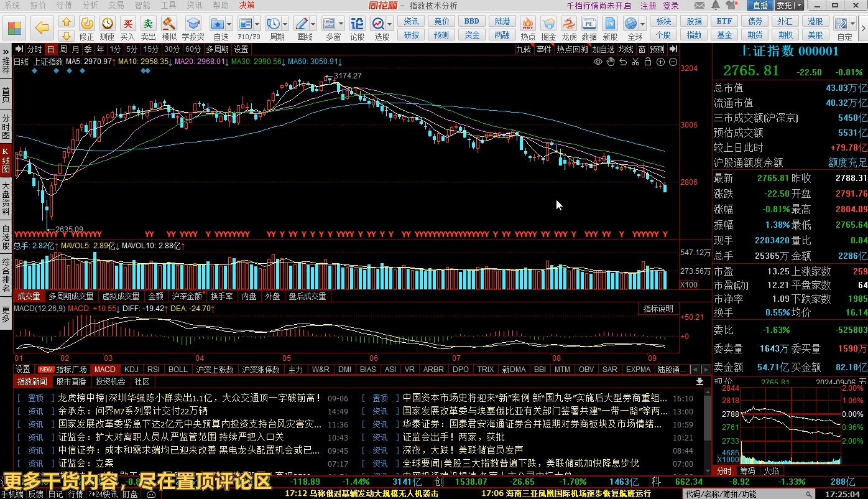Click the page down arrow icon
Viewport: 868px width, 499px height.
67,35
